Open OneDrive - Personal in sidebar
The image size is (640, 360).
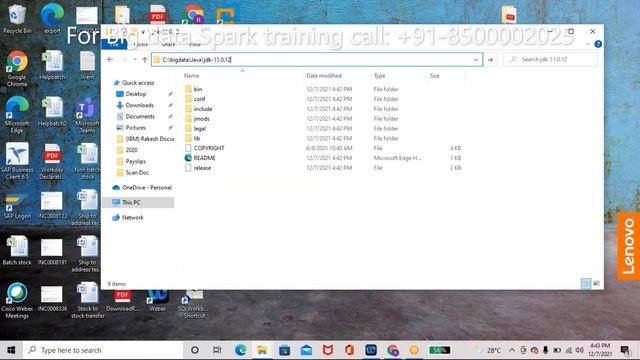coord(147,188)
